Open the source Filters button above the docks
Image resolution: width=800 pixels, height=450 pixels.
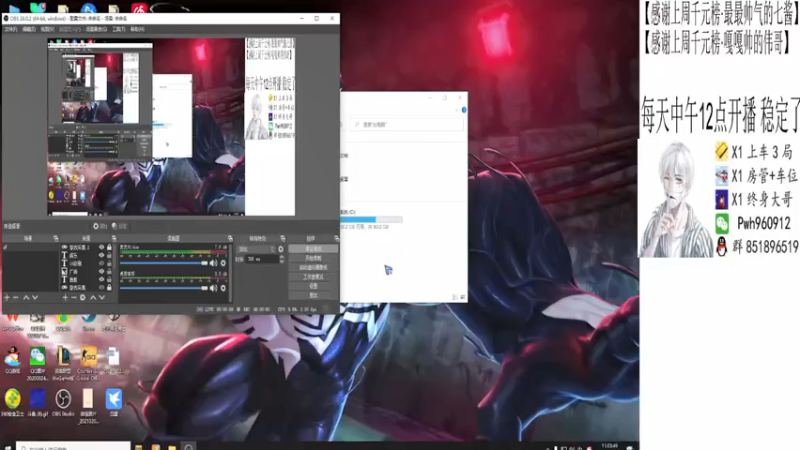pos(119,226)
